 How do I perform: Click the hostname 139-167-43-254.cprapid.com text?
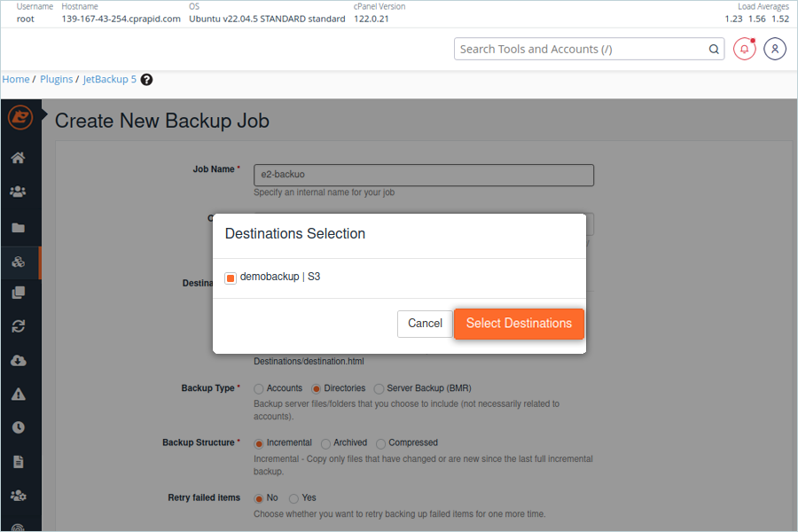click(x=121, y=19)
